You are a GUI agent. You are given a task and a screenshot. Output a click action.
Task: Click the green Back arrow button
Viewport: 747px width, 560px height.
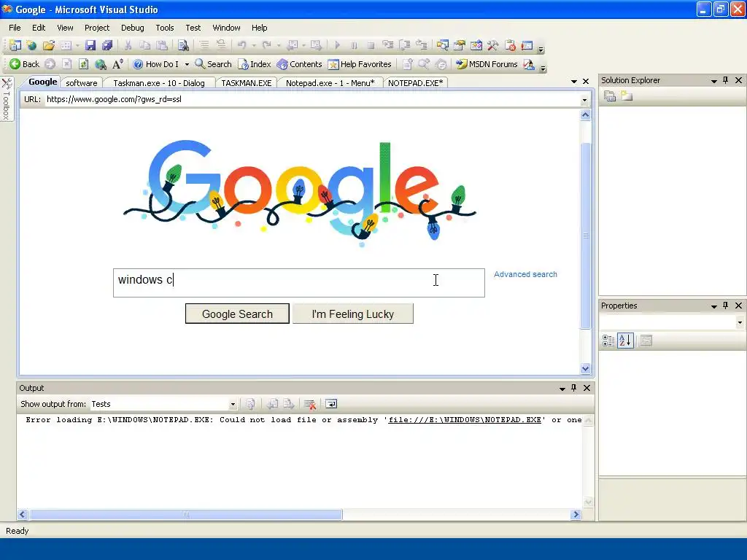click(x=24, y=64)
